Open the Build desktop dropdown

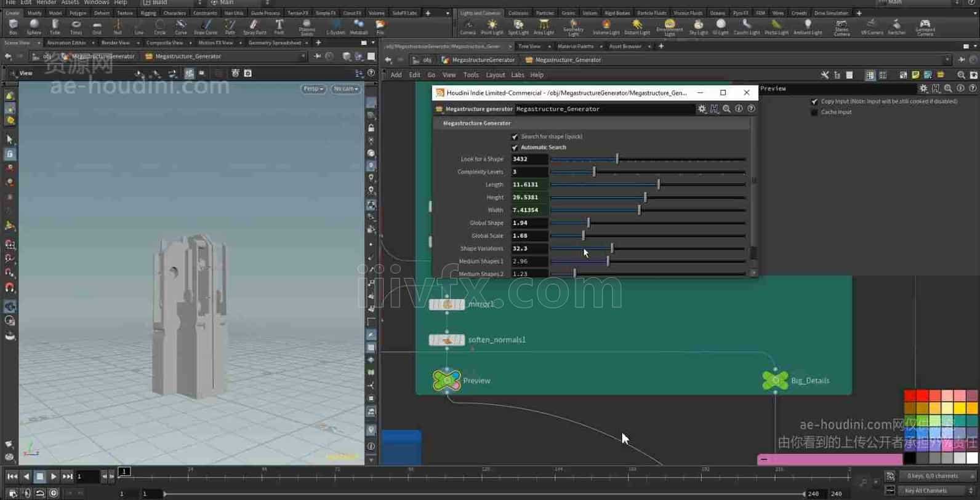coord(172,2)
